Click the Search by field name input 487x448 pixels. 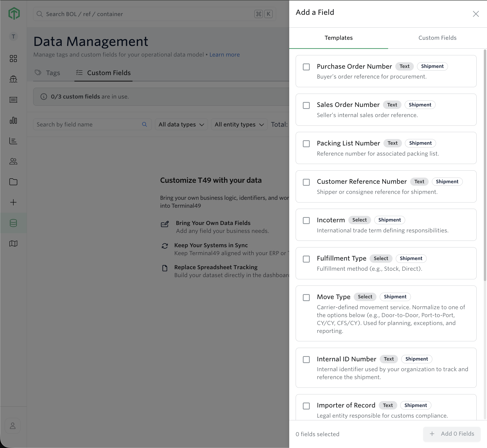[x=92, y=124]
